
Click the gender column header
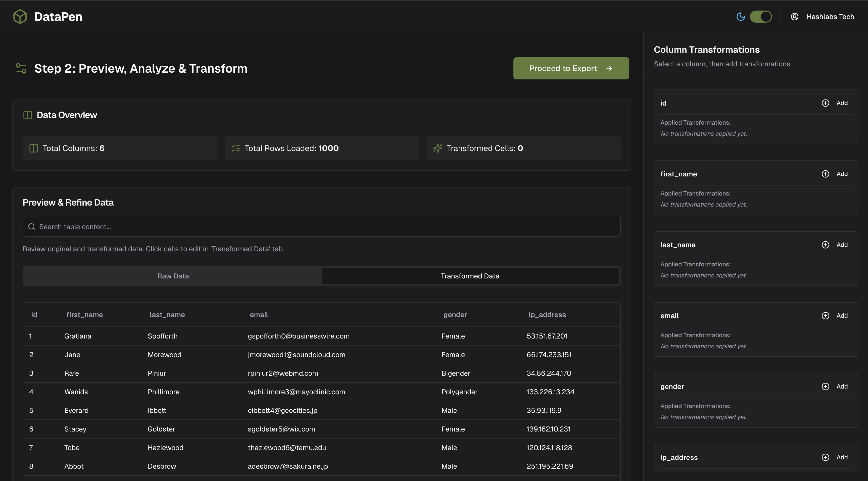point(455,315)
